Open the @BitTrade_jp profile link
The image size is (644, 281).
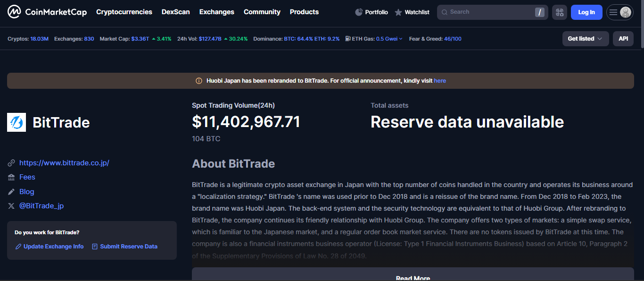point(41,206)
